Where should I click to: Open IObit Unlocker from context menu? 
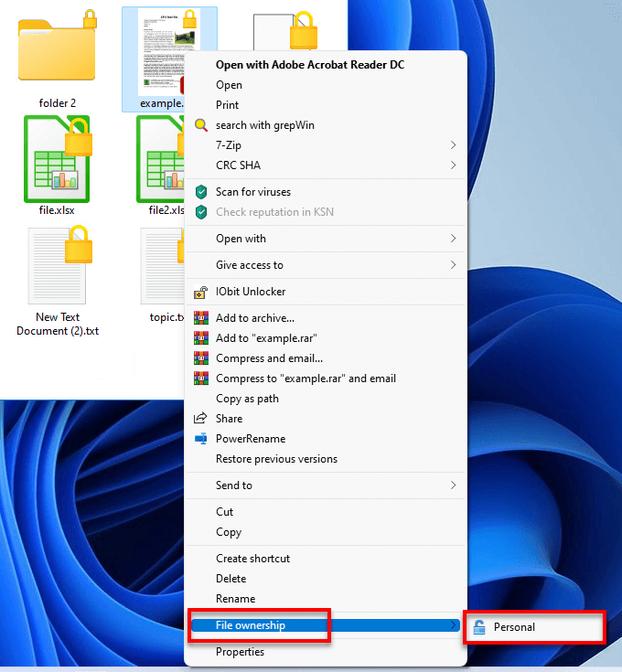tap(251, 292)
